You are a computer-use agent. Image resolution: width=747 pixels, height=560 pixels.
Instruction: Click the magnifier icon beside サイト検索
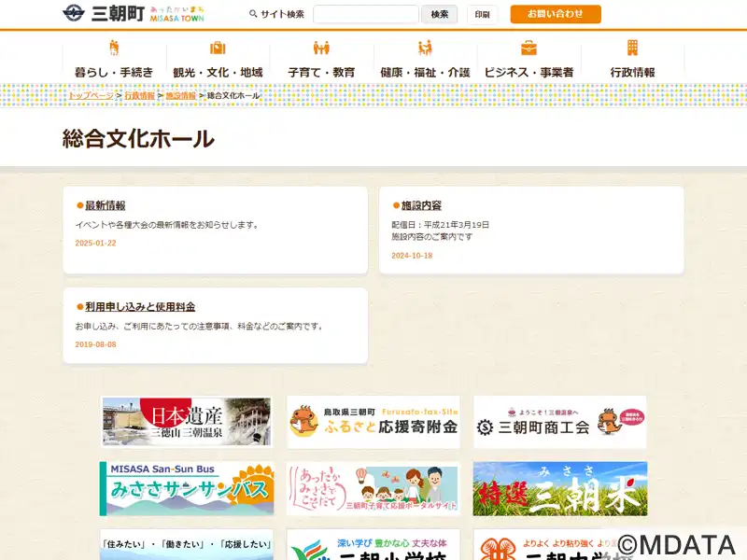253,14
